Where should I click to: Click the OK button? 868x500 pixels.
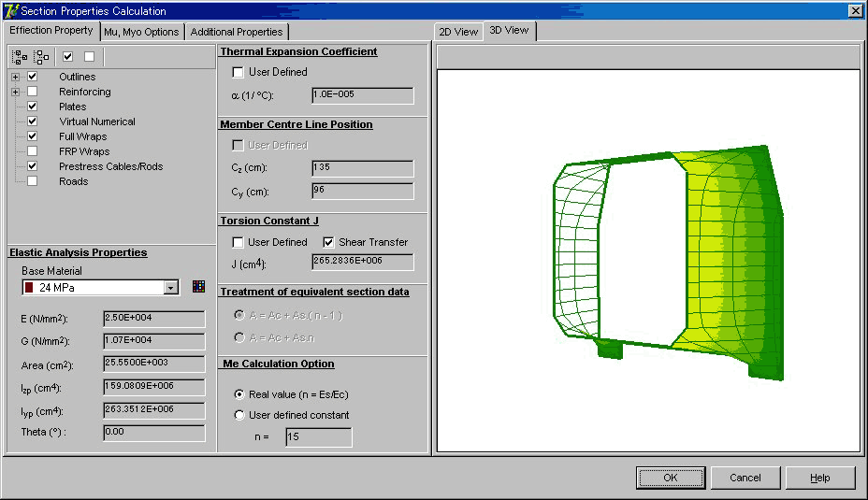[x=671, y=478]
